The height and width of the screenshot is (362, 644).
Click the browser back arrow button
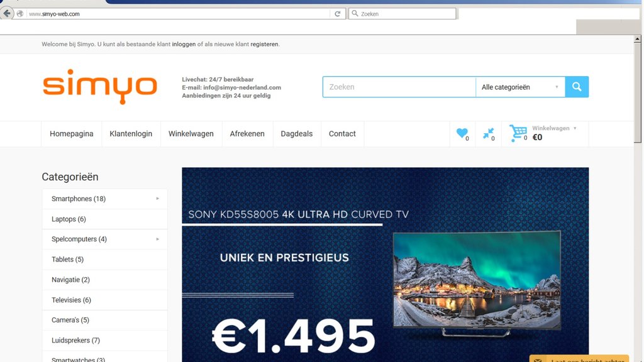[x=6, y=13]
